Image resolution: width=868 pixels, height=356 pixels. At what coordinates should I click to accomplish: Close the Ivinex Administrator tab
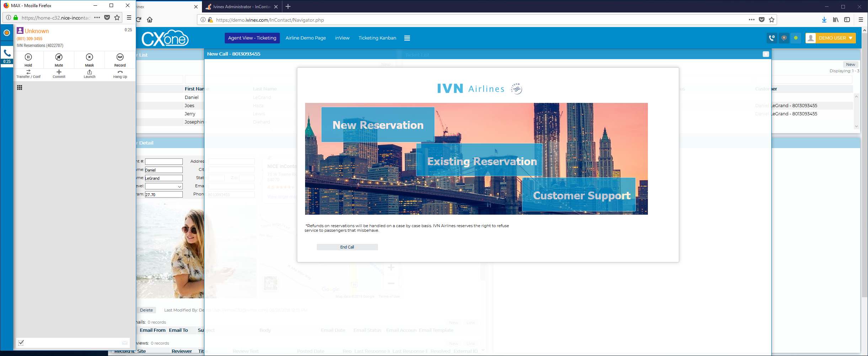point(276,6)
